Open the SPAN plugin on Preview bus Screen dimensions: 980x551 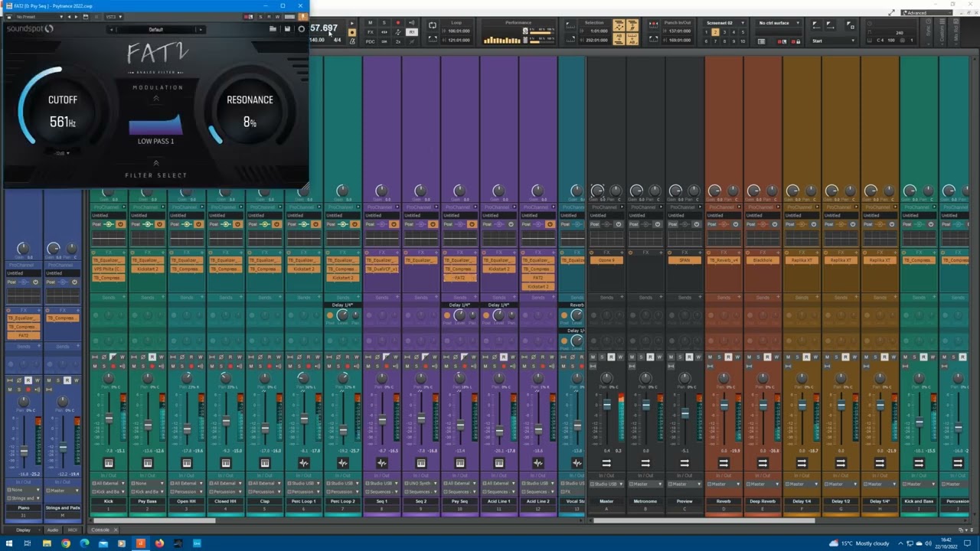(684, 260)
